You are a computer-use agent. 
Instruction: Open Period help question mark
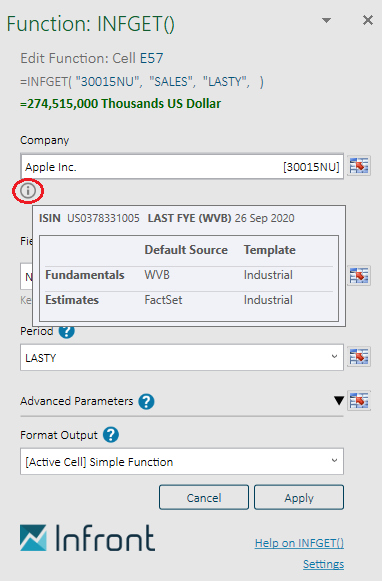(x=67, y=331)
